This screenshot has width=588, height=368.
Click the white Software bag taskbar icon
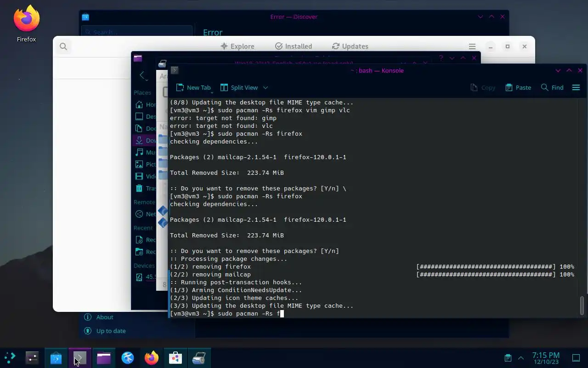click(x=175, y=357)
